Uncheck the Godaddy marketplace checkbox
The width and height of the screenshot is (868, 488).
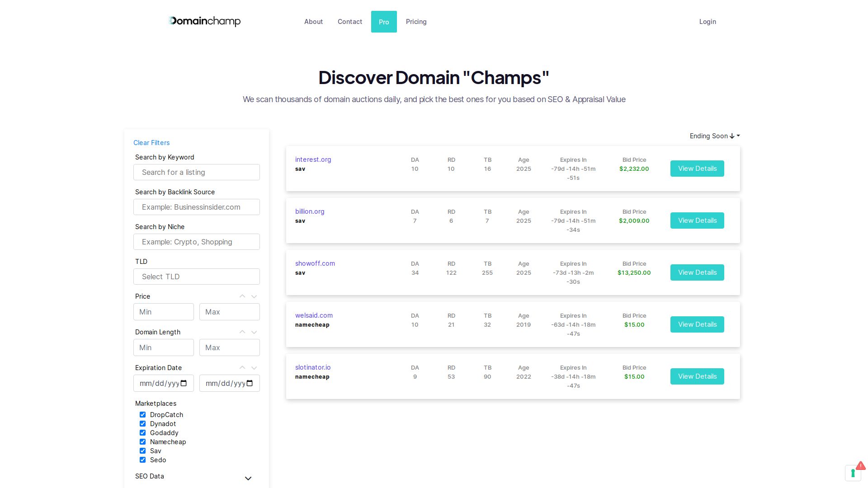[x=143, y=432]
